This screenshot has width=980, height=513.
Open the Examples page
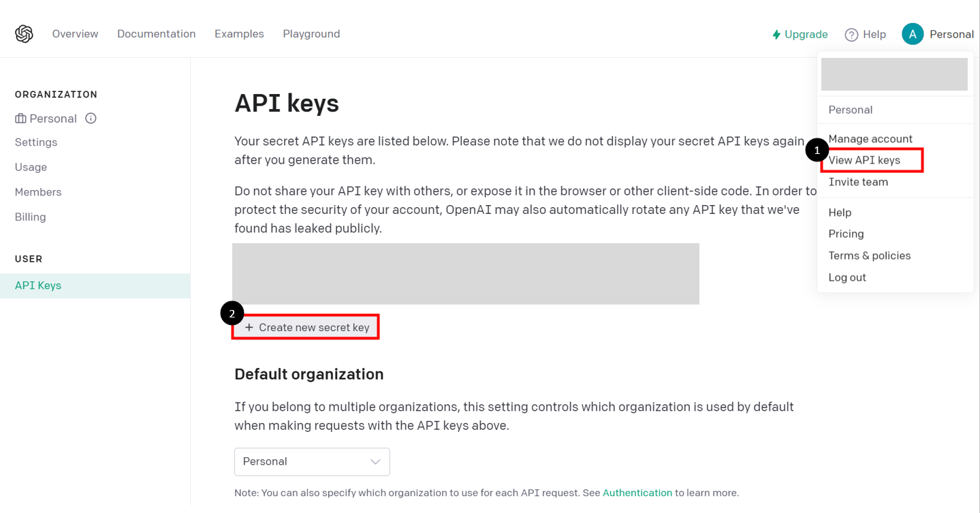click(x=239, y=34)
